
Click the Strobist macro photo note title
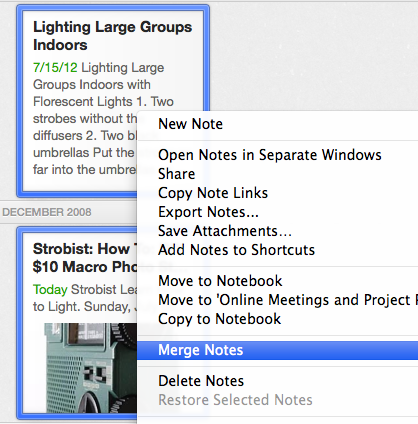(85, 258)
